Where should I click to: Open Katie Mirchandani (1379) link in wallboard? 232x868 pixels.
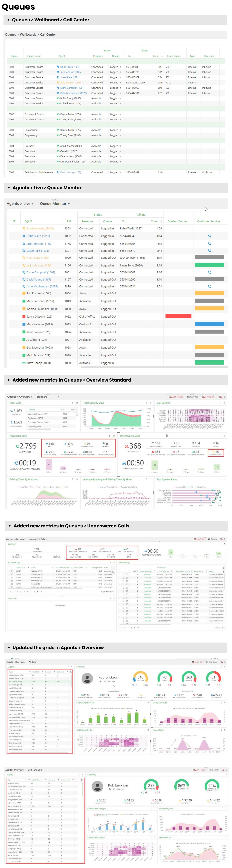coord(73,93)
